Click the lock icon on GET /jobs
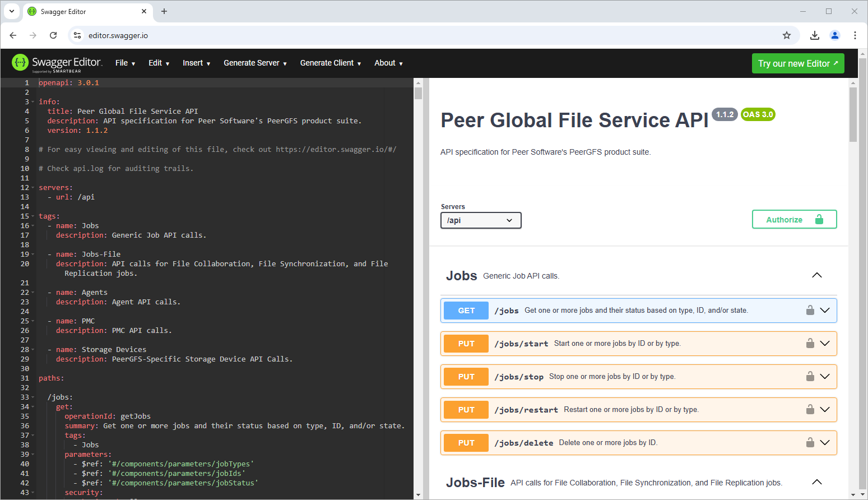Viewport: 868px width, 500px height. pos(810,310)
